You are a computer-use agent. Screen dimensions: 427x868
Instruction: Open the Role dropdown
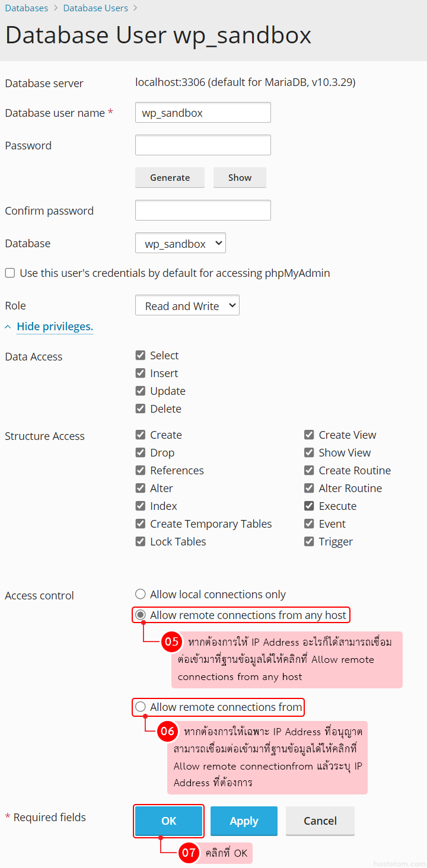(x=187, y=306)
